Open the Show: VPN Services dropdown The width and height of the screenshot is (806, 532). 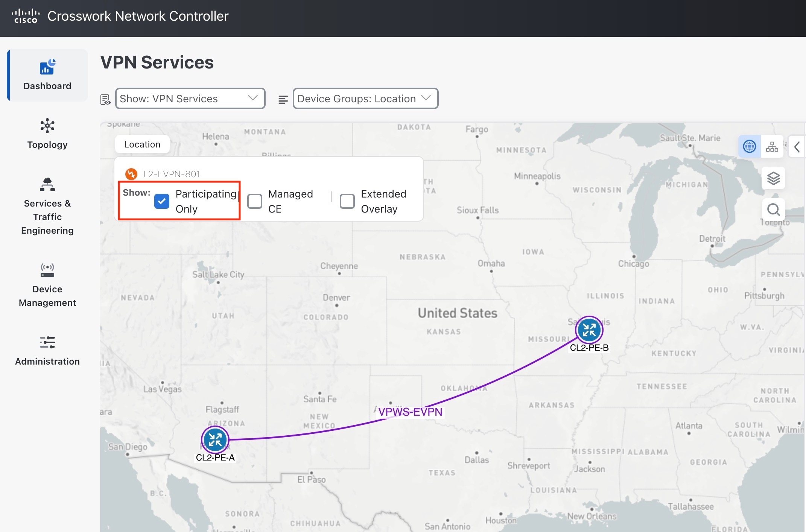click(x=190, y=99)
